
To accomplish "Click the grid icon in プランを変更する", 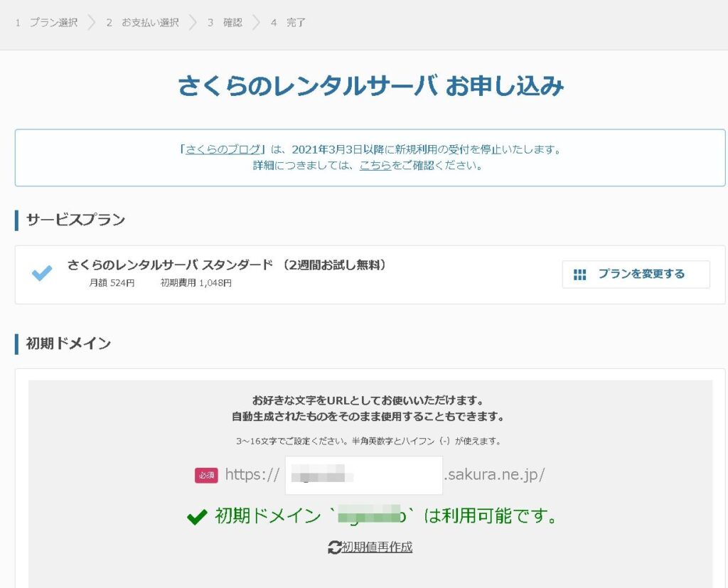I will (579, 274).
